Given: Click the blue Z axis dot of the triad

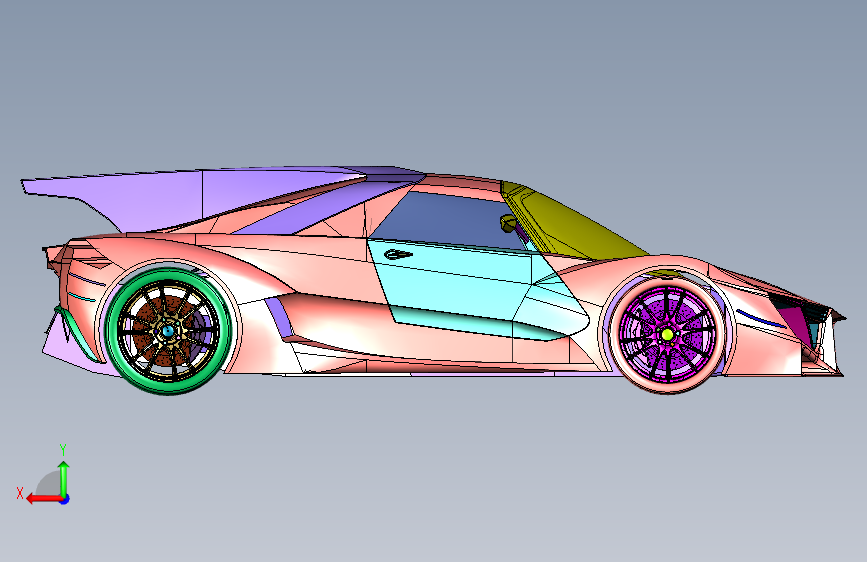Looking at the screenshot, I should pos(65,499).
